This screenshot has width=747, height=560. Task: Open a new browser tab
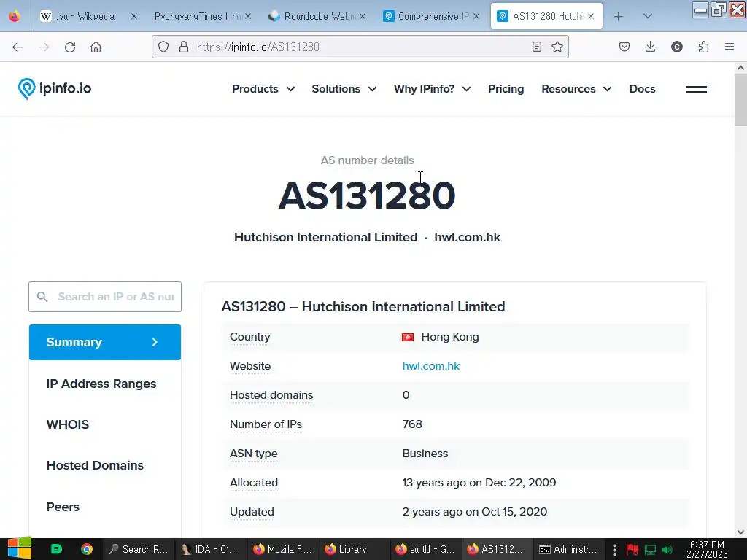(619, 17)
